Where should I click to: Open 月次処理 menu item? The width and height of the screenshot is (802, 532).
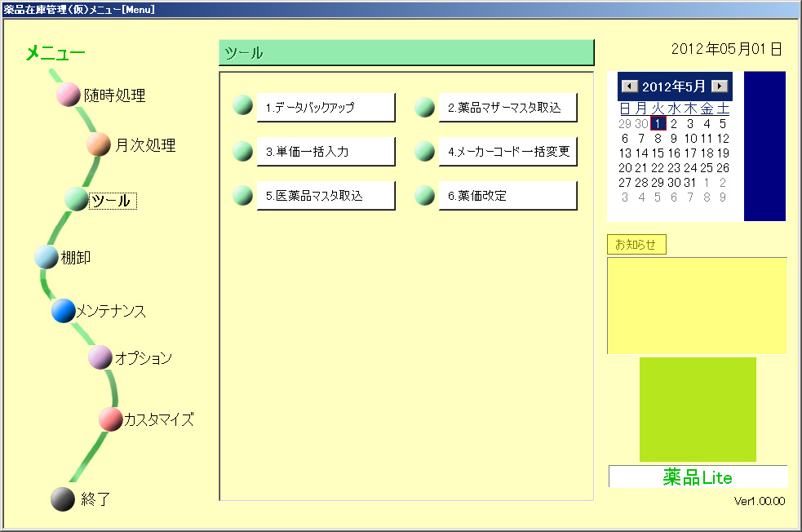point(145,144)
